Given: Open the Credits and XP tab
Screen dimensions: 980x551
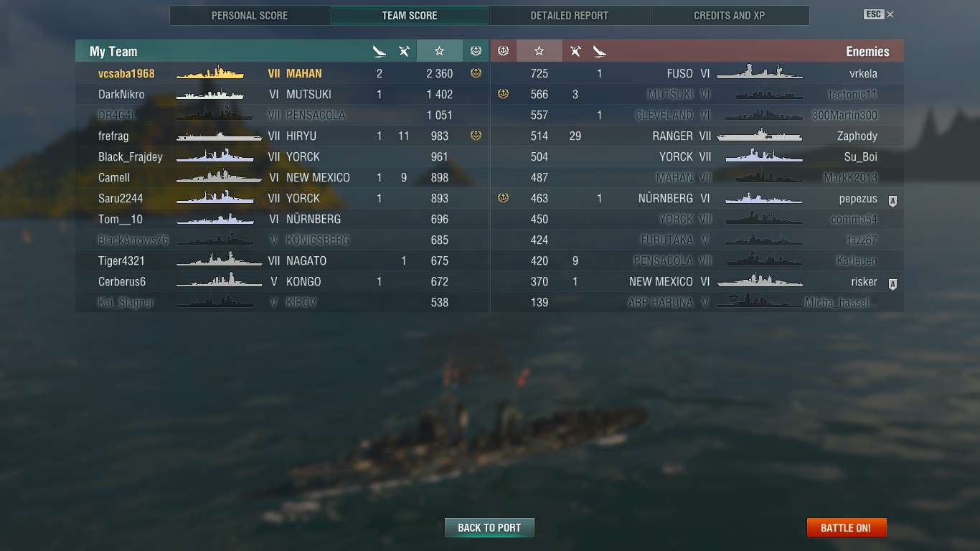Looking at the screenshot, I should tap(730, 15).
